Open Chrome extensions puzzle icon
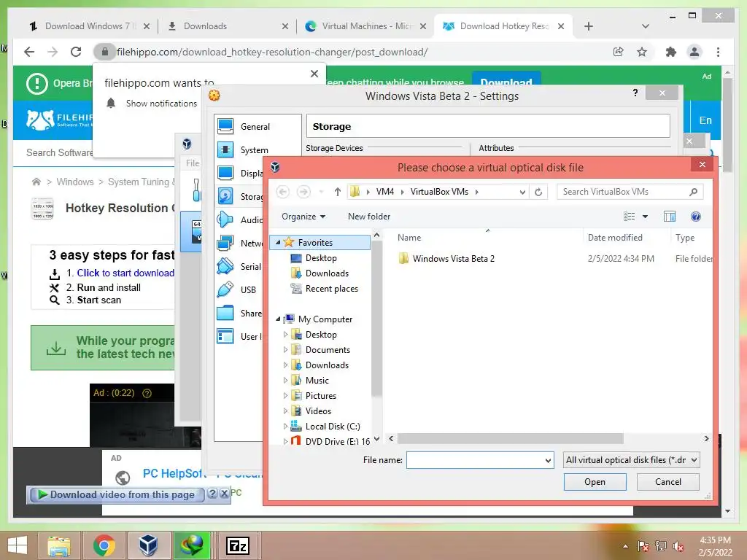 point(671,52)
